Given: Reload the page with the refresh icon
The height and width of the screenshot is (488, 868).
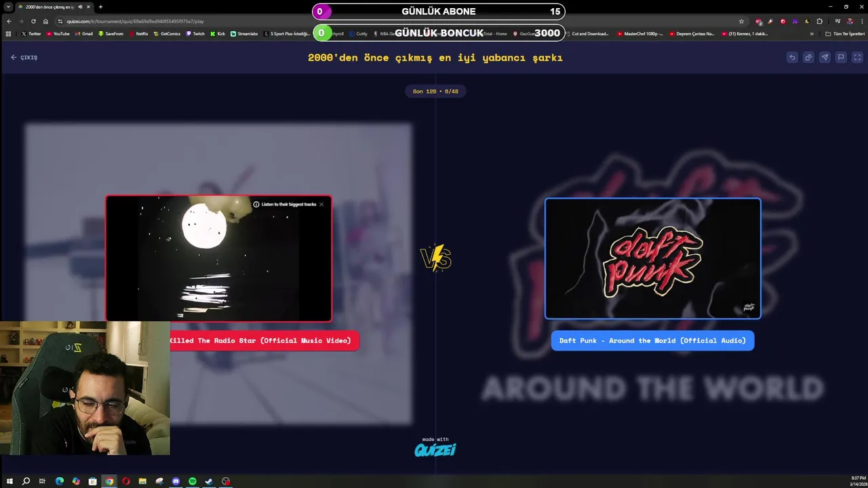Looking at the screenshot, I should click(x=33, y=21).
